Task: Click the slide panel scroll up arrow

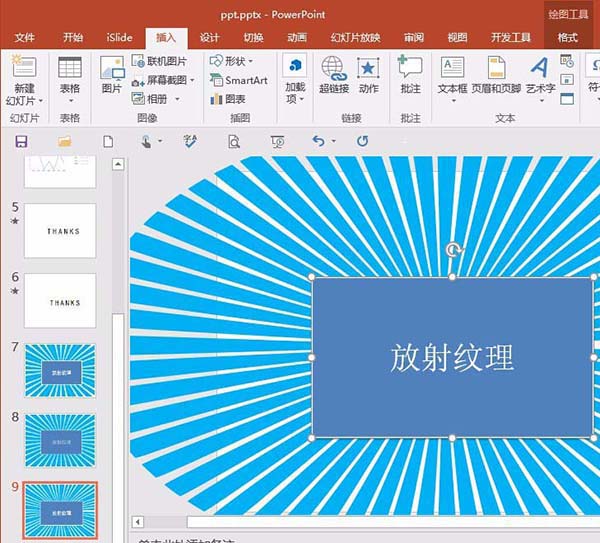Action: [x=118, y=165]
